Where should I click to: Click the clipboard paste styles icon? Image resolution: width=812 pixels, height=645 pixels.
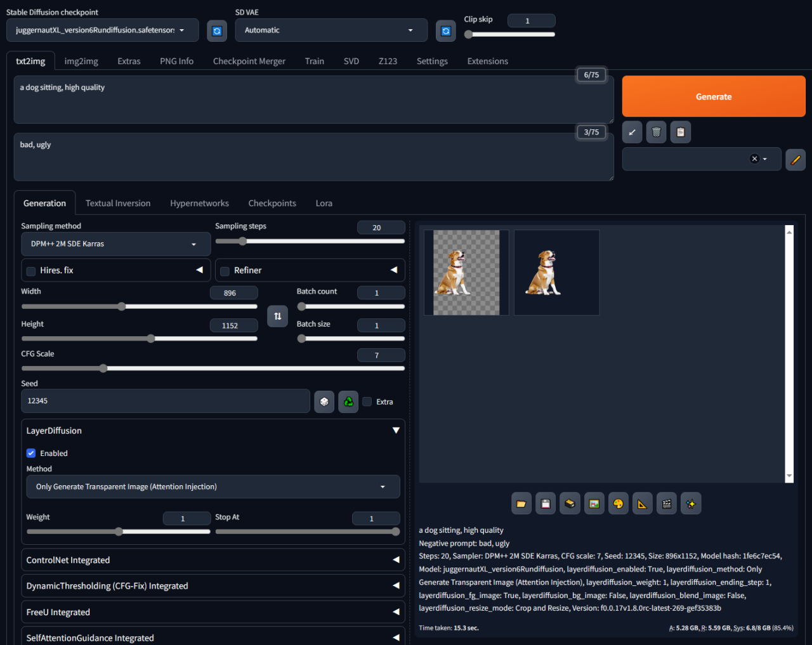point(681,132)
